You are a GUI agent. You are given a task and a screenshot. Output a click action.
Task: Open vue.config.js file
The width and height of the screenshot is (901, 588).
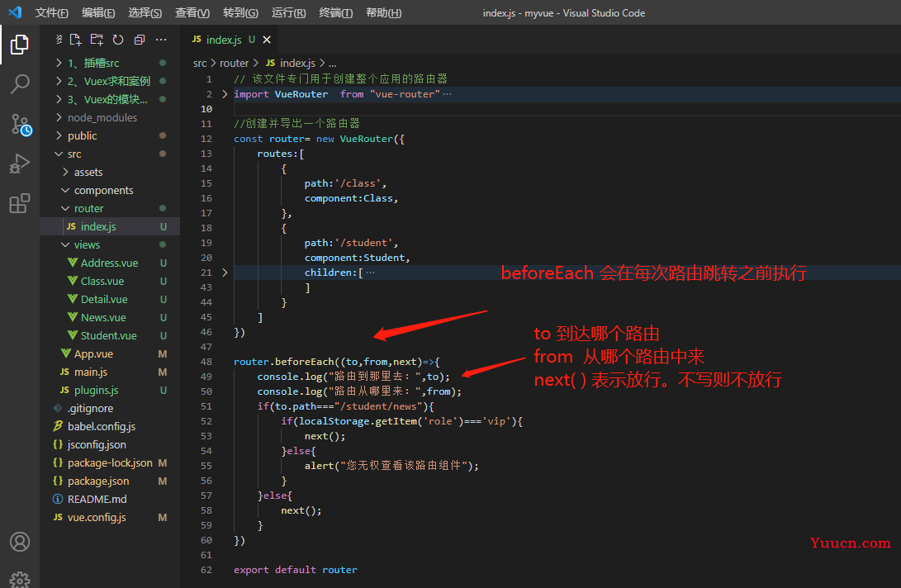(x=110, y=517)
